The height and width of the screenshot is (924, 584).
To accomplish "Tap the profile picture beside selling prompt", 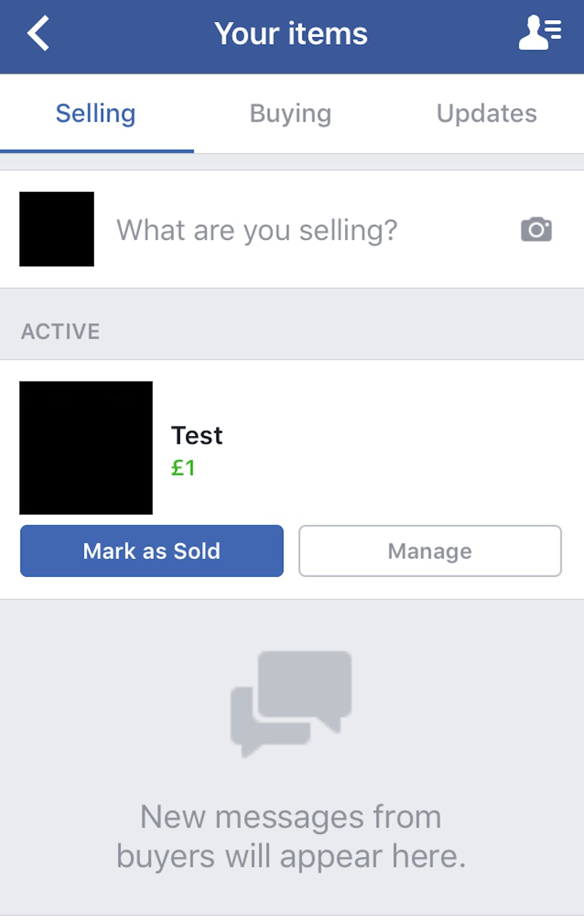I will (x=57, y=229).
